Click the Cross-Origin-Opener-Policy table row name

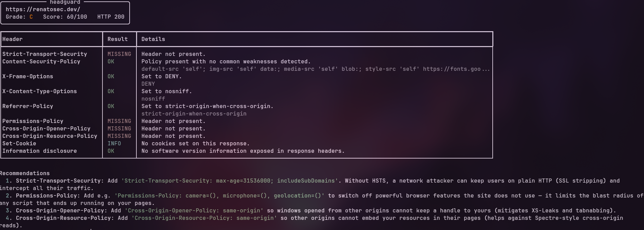tap(46, 128)
